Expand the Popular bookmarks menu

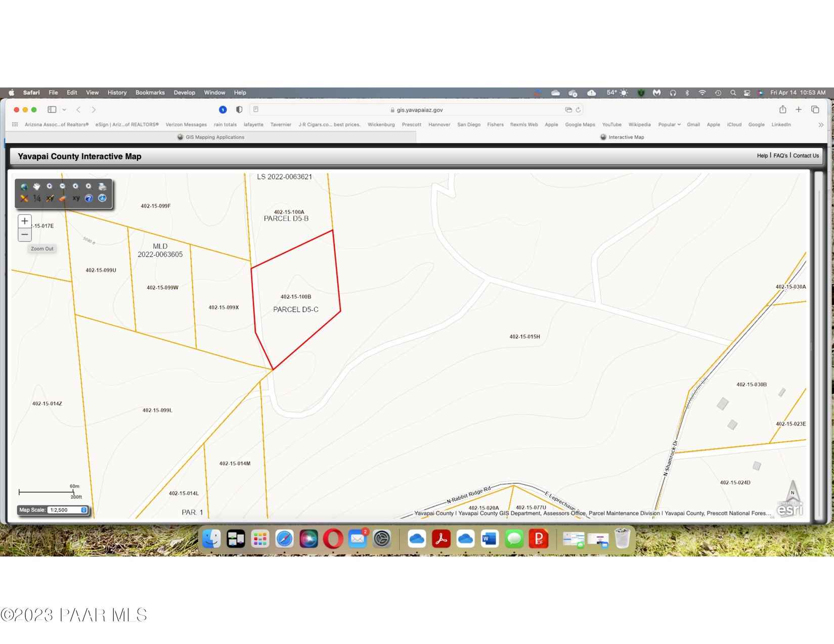tap(669, 124)
